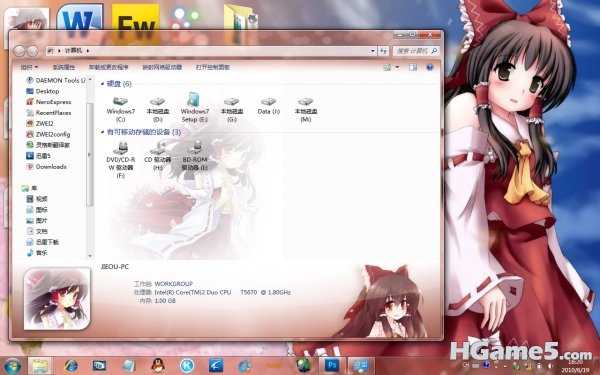
Task: Open the QQ penguin taskbar icon
Action: (x=158, y=365)
